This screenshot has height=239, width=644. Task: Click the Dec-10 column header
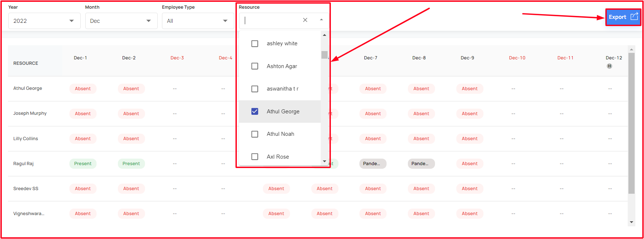tap(517, 58)
